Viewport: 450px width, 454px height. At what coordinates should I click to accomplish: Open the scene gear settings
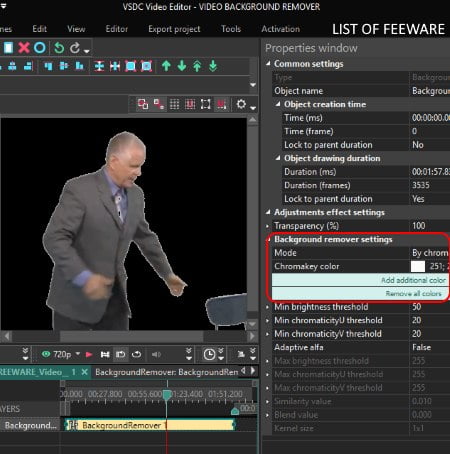241,104
